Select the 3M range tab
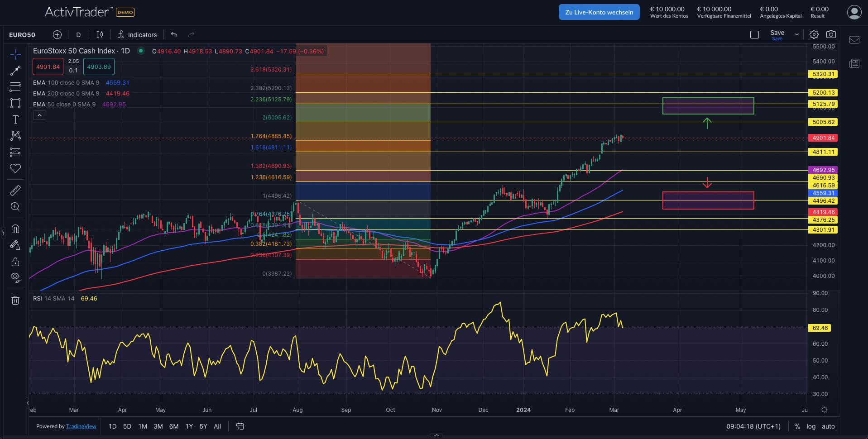Viewport: 868px width, 439px height. (158, 426)
